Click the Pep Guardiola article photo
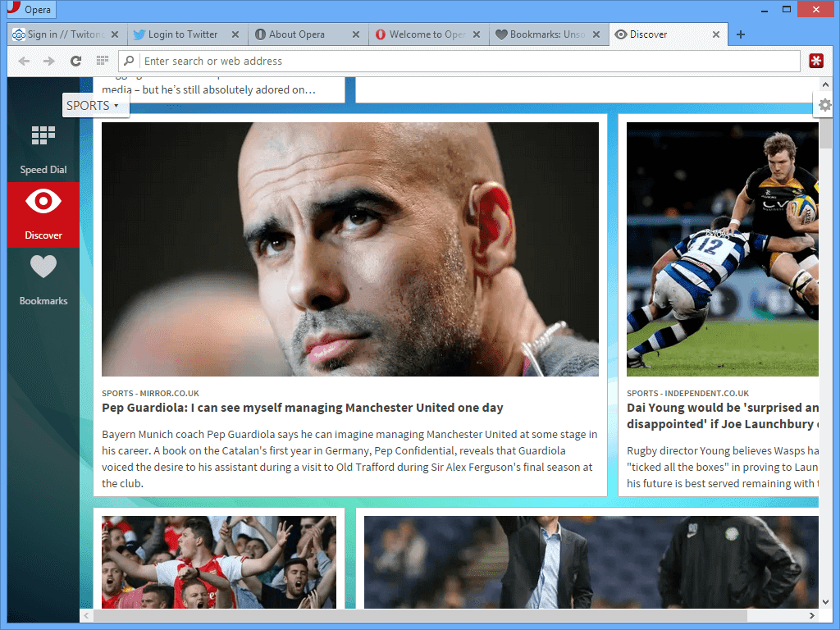840x630 pixels. click(x=349, y=249)
